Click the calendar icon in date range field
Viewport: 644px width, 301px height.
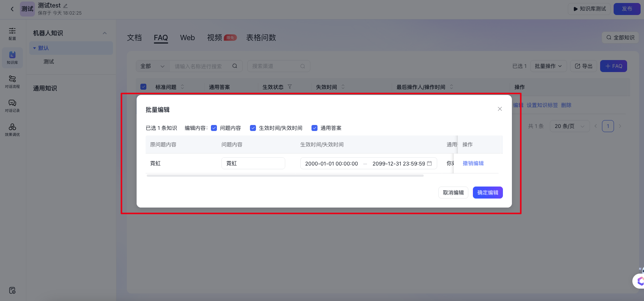(429, 163)
